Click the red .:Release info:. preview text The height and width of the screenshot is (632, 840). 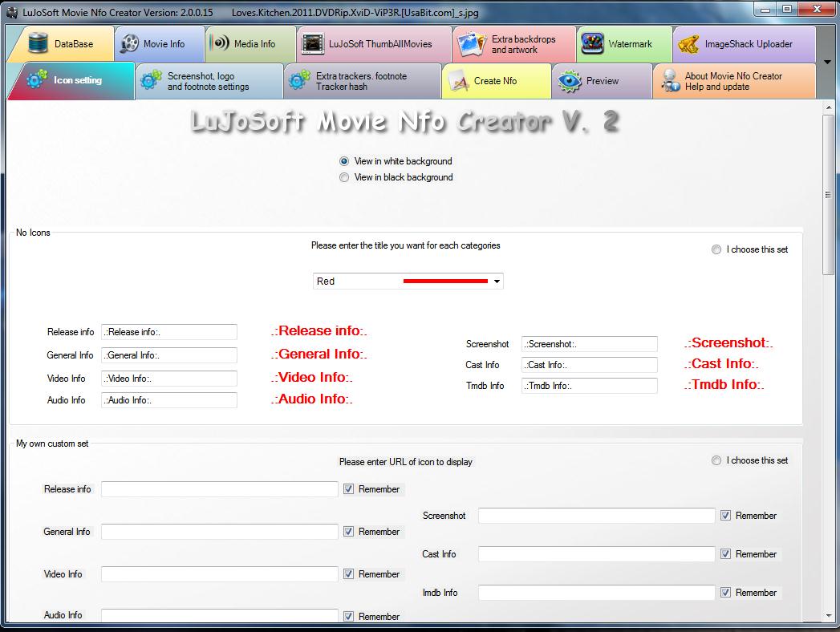point(319,331)
